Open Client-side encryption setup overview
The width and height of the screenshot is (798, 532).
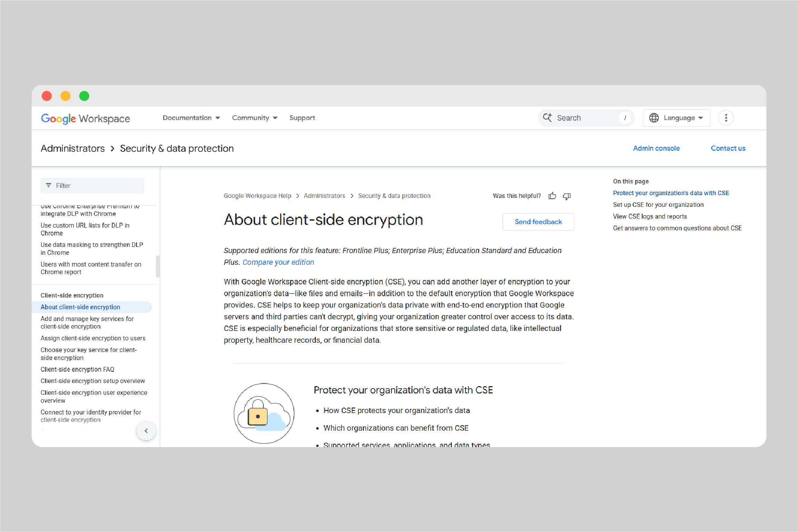click(93, 381)
